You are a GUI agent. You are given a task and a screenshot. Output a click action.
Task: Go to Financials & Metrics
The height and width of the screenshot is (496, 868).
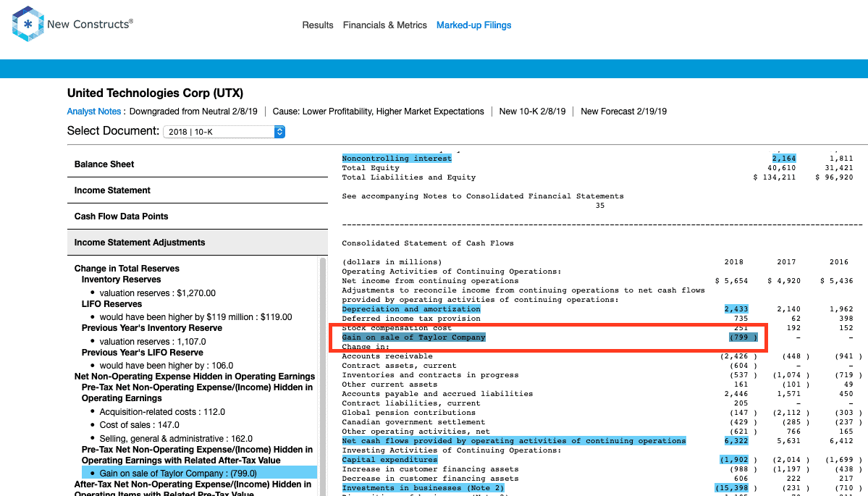pos(384,25)
